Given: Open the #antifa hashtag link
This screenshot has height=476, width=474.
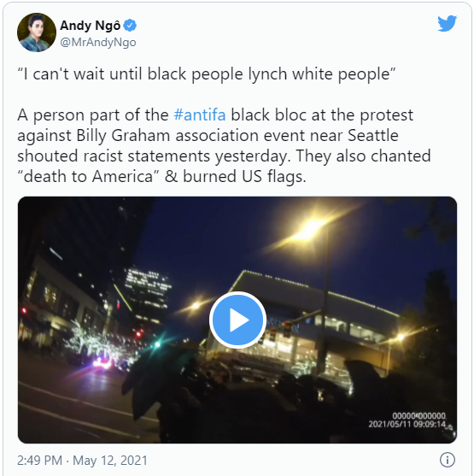Looking at the screenshot, I should (x=200, y=115).
